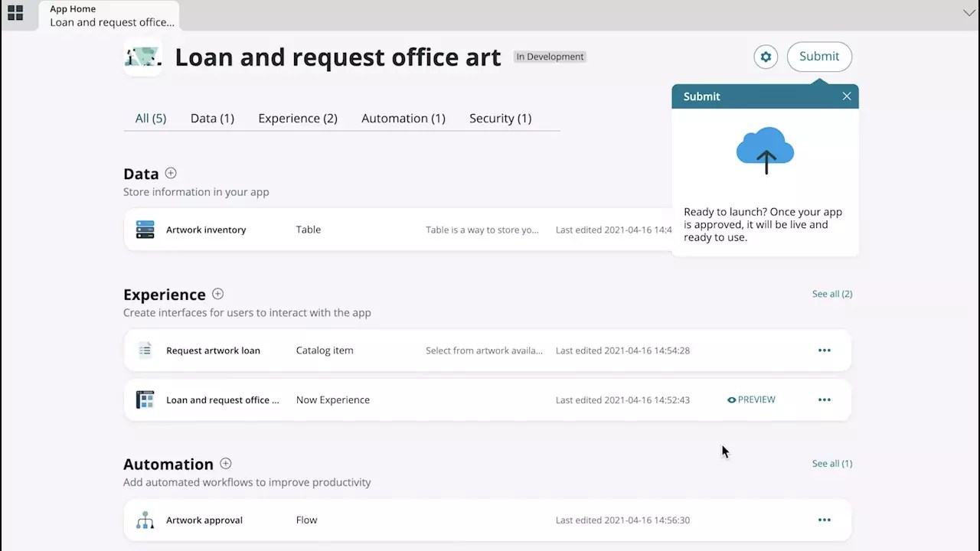Image resolution: width=980 pixels, height=551 pixels.
Task: Open options menu for the Now Experience row
Action: [825, 399]
